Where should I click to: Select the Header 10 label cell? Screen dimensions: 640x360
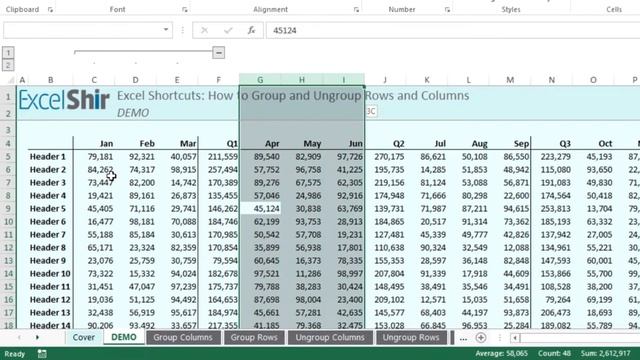[x=50, y=273]
